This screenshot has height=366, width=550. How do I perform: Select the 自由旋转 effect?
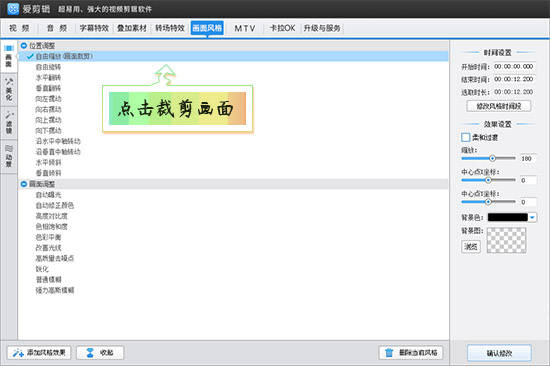click(48, 67)
